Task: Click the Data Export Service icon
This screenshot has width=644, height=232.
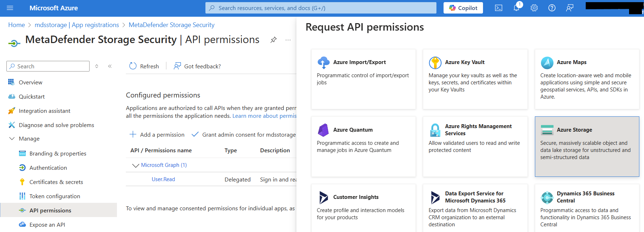Action: coord(435,197)
